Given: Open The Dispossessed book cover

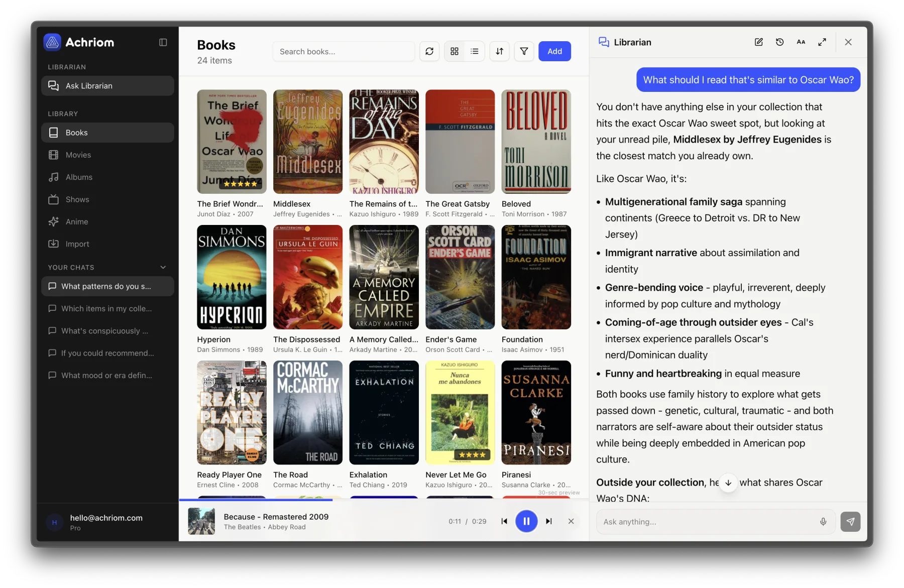Looking at the screenshot, I should point(308,277).
